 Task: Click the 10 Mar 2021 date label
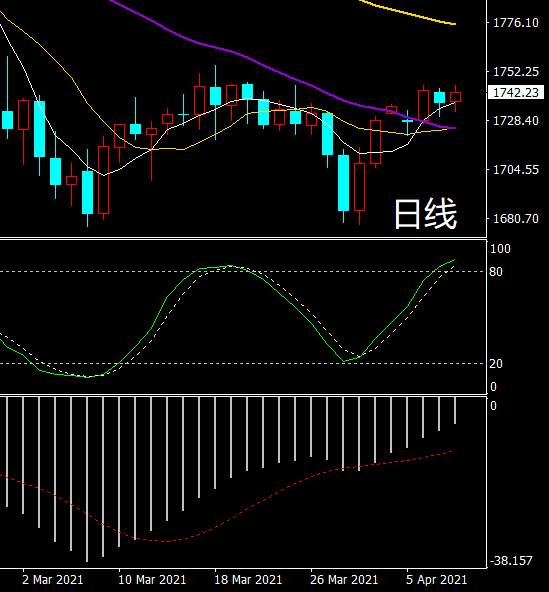tap(152, 579)
